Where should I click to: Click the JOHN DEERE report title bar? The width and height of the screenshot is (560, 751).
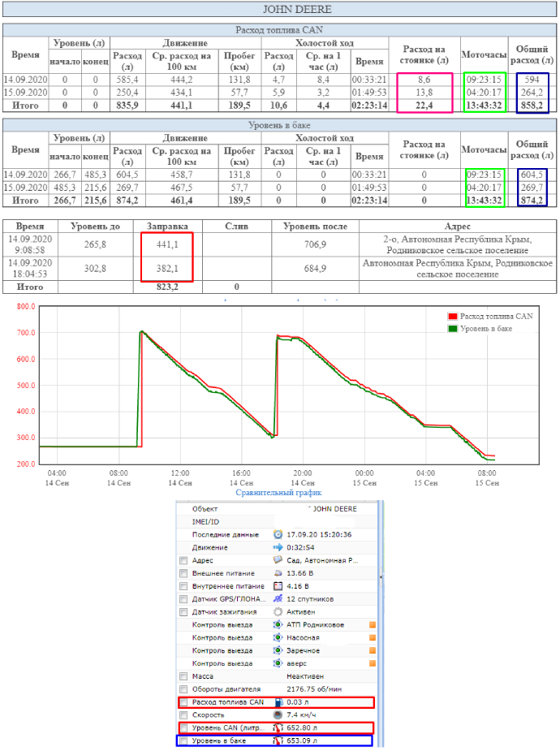[x=280, y=9]
